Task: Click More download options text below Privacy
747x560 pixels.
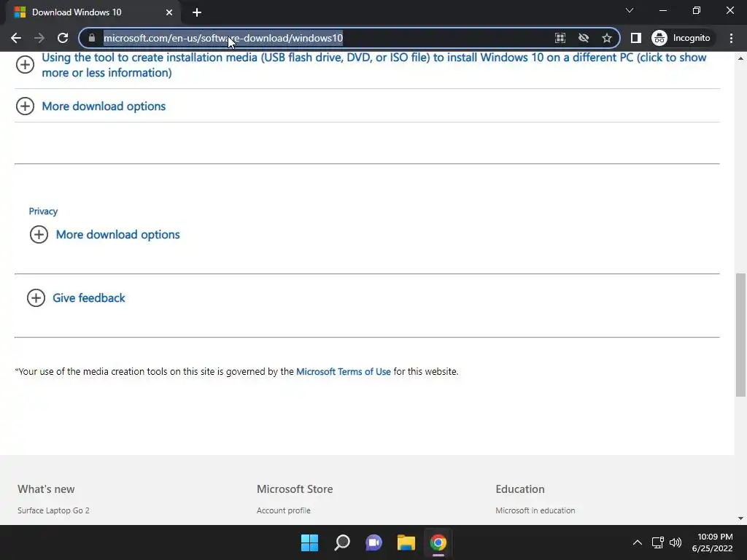Action: (117, 234)
